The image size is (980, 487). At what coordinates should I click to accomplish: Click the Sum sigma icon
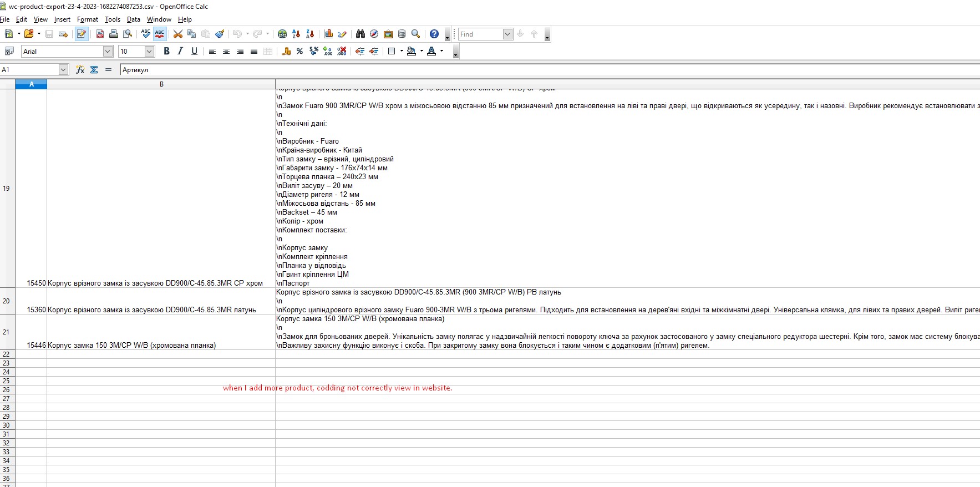pos(94,69)
